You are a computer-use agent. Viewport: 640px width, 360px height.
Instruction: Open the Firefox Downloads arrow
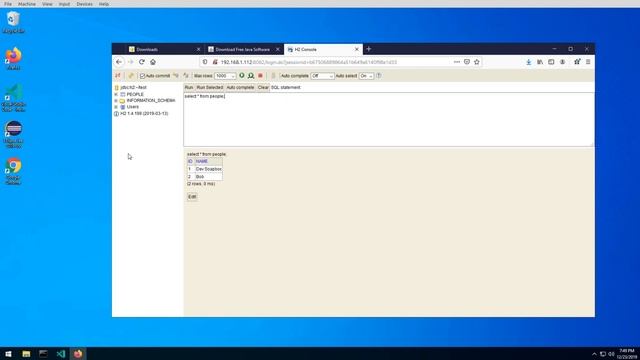pos(529,62)
